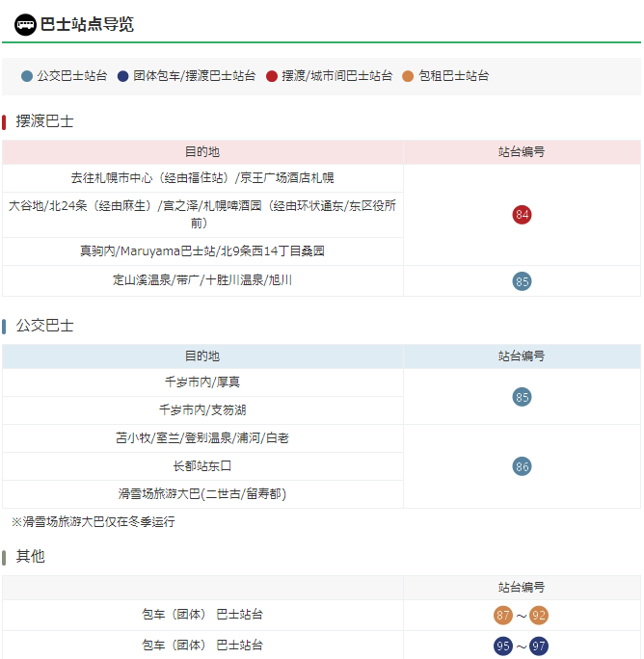Select 苫小牧/室兰/登别温泉/浦河/白老 destination
Image resolution: width=644 pixels, height=659 pixels.
click(202, 438)
